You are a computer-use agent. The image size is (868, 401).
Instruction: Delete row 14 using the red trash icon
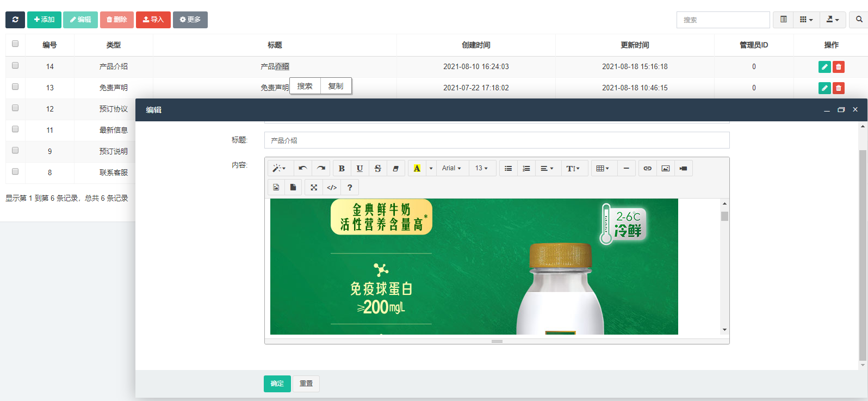tap(839, 67)
